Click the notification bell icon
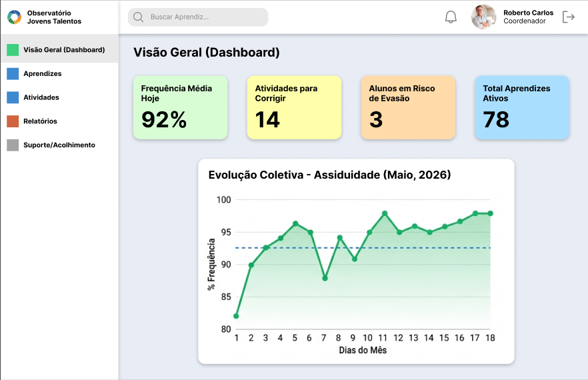Screen dimensions: 588x380 [x=451, y=17]
